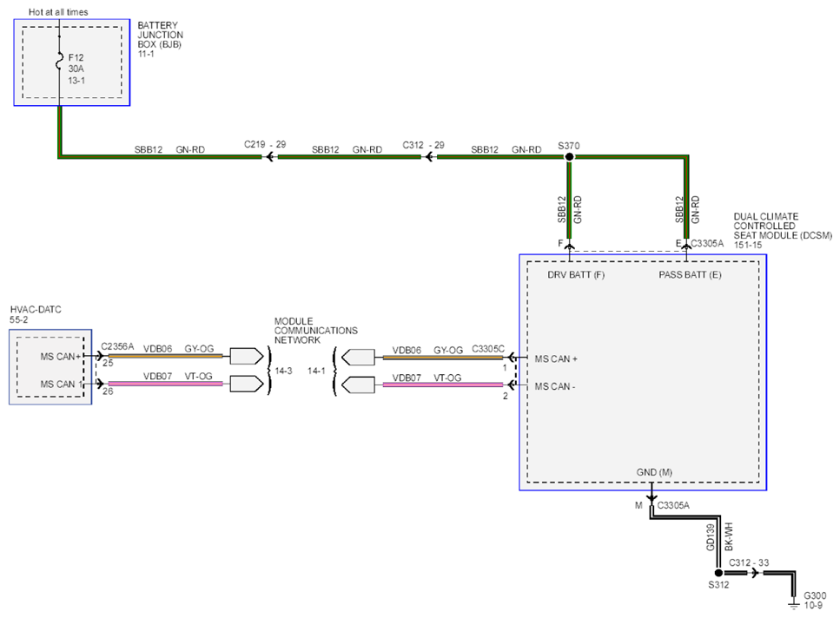This screenshot has height=618, width=840.
Task: Click the 'DRV BATT (F)' pin label
Action: point(576,275)
